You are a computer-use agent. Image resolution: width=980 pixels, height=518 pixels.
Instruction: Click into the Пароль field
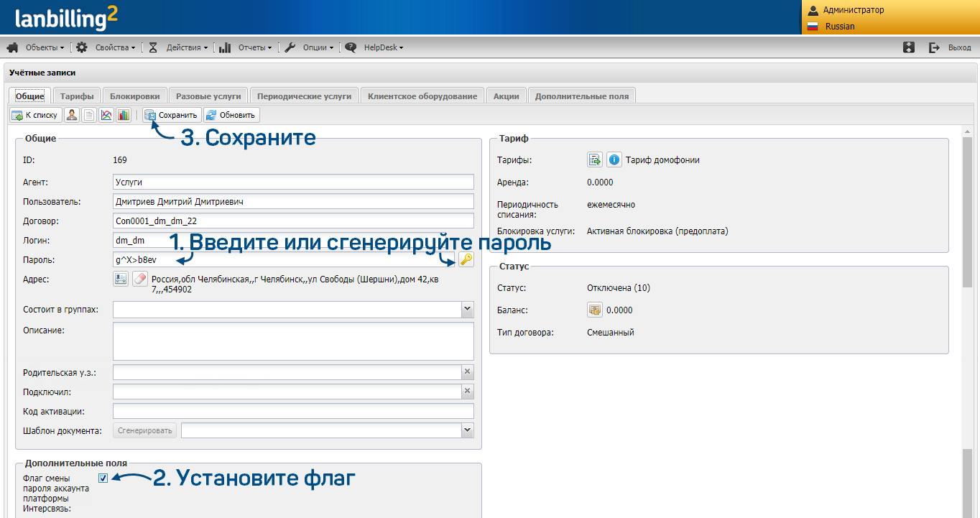(285, 259)
